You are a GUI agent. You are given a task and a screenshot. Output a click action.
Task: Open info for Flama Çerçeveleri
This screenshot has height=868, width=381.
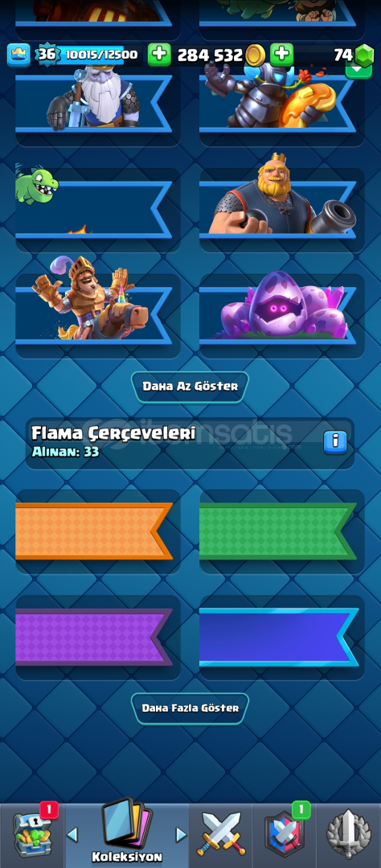(x=335, y=443)
